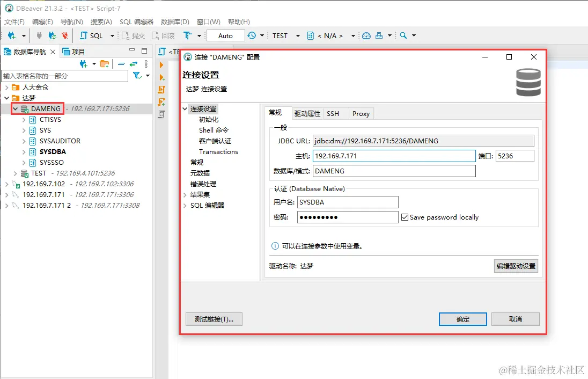Image resolution: width=588 pixels, height=379 pixels.
Task: Click the 测试链接(T)... button
Action: coord(214,319)
